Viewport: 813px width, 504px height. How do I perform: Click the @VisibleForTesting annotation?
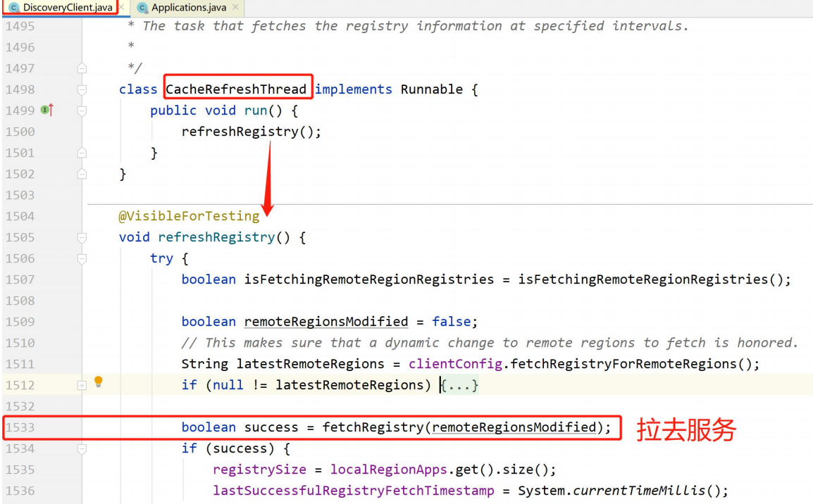(x=189, y=216)
